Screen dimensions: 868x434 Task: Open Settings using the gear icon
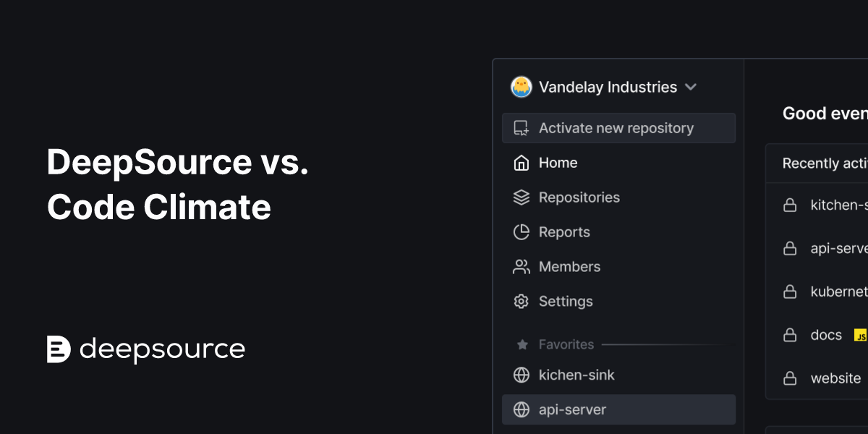[521, 301]
